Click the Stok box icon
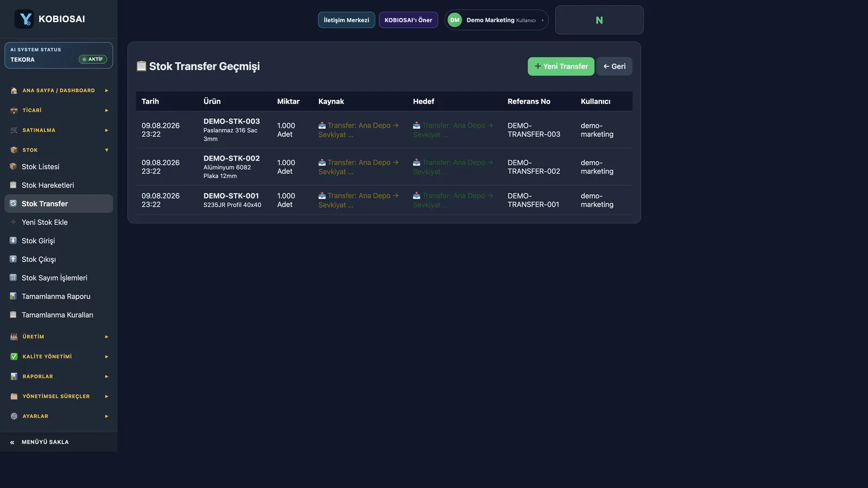Screen dimensions: 868x488 [14, 150]
